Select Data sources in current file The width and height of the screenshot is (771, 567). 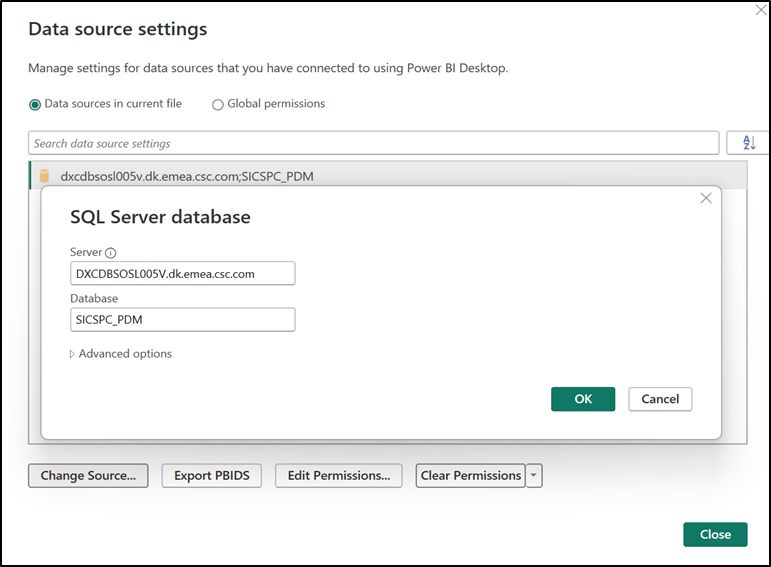point(35,104)
